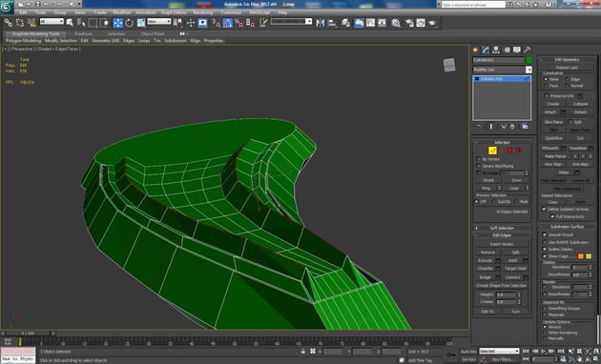Toggle the 3D Snaps toolbar icon

216,23
